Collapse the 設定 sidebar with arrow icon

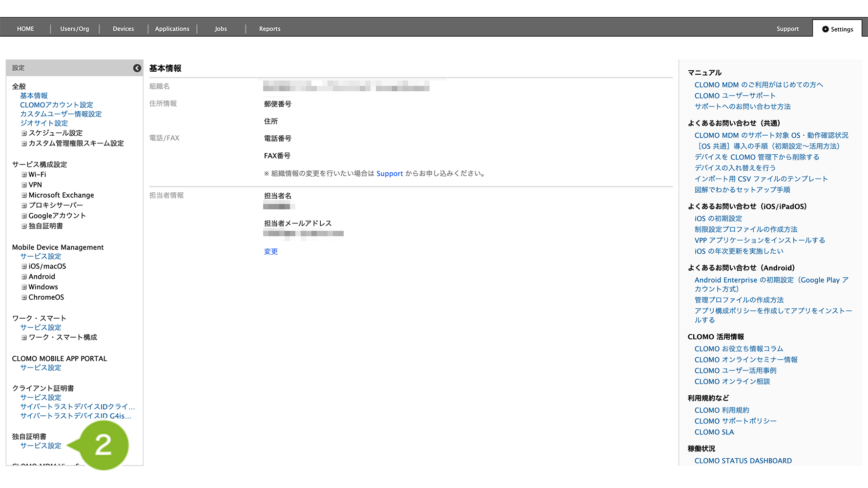[x=137, y=68]
